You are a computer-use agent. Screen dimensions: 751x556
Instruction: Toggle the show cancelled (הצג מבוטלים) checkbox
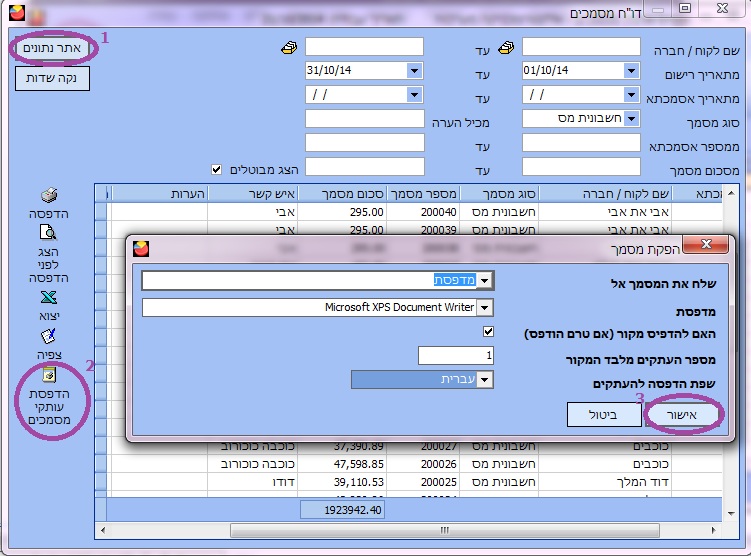(216, 168)
